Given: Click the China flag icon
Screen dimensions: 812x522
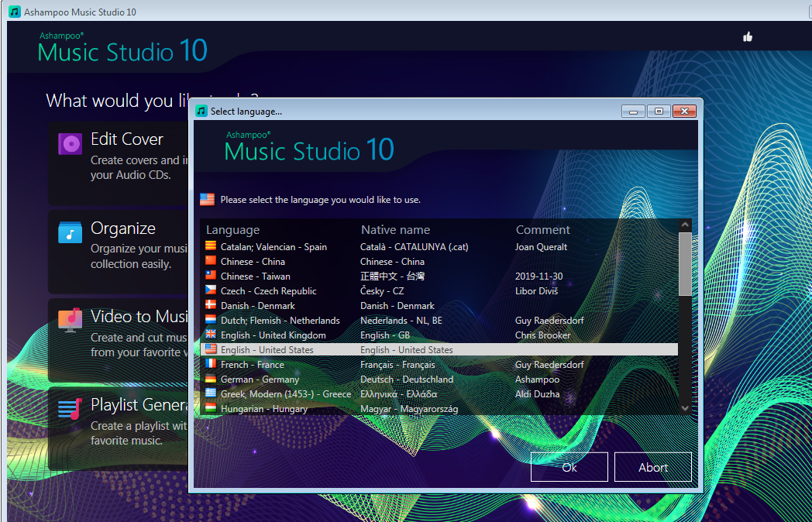Looking at the screenshot, I should point(211,261).
